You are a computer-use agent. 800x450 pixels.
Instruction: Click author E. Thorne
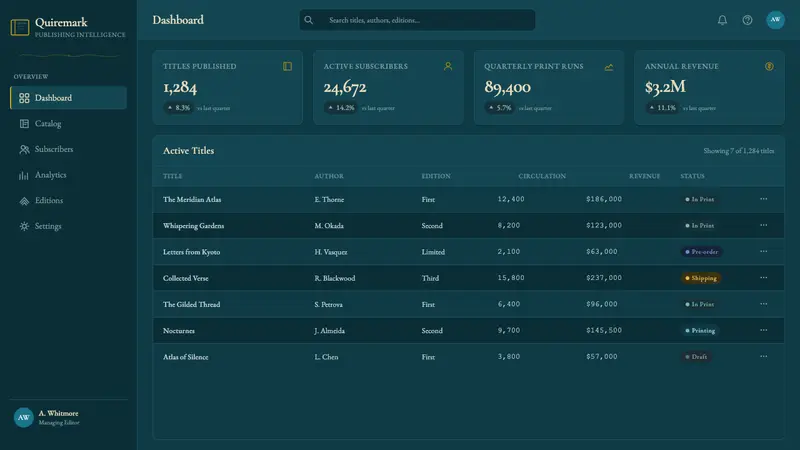point(329,199)
